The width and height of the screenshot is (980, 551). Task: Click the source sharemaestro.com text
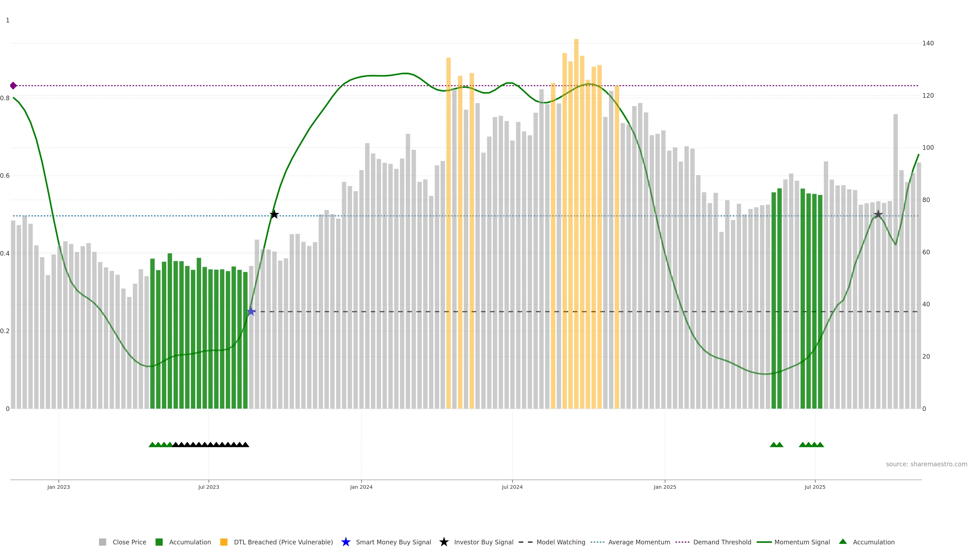coord(926,464)
